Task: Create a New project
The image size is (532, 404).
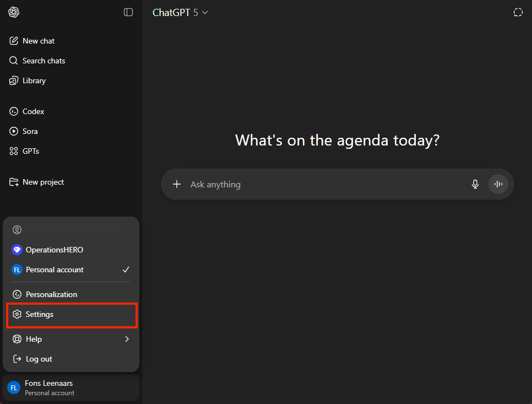Action: click(x=43, y=182)
